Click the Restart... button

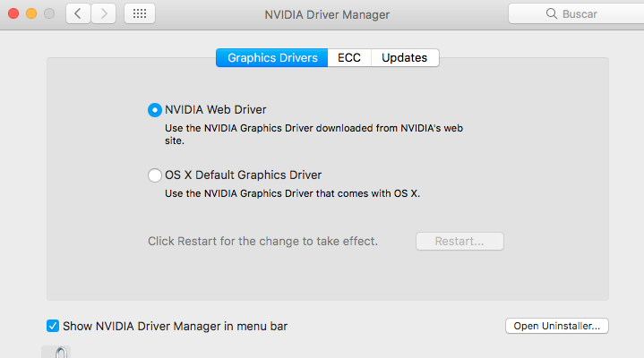[x=459, y=242]
